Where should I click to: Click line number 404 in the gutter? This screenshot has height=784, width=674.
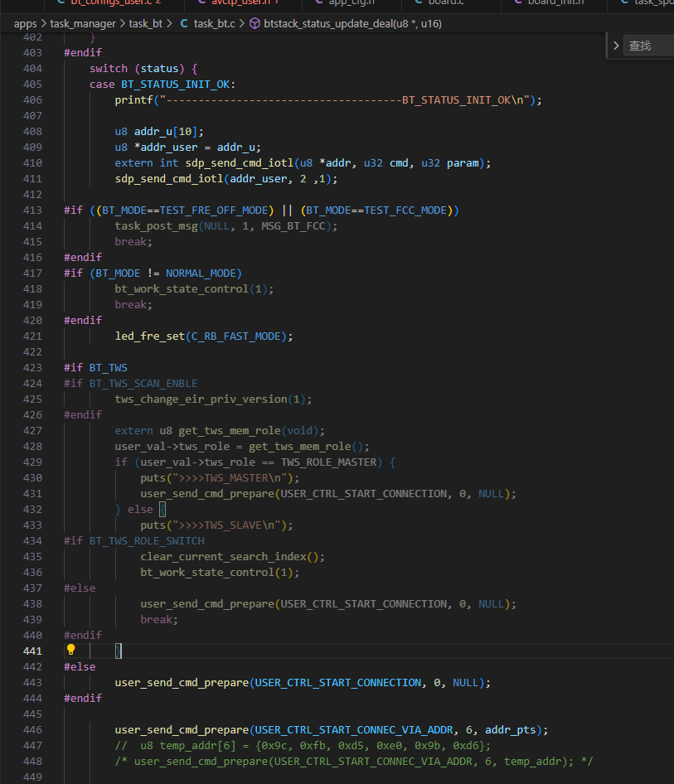[x=32, y=69]
